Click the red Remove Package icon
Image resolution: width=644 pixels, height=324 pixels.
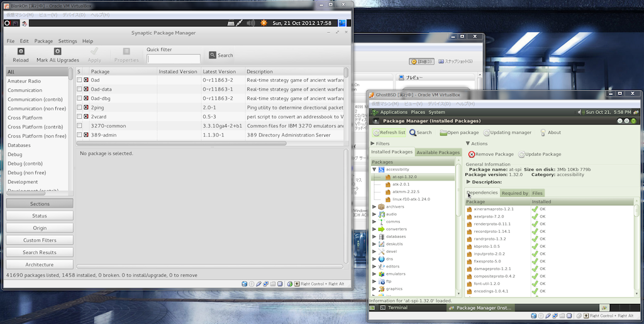coord(472,154)
